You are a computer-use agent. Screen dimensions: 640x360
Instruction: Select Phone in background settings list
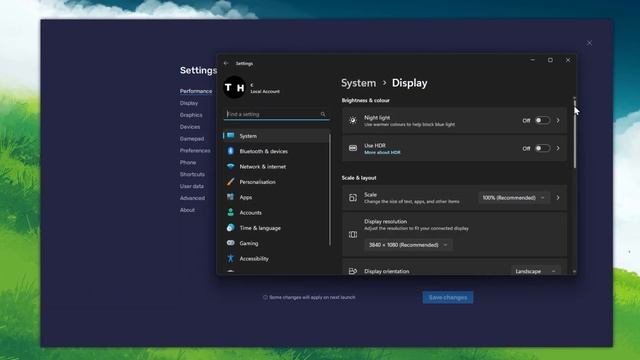[188, 162]
